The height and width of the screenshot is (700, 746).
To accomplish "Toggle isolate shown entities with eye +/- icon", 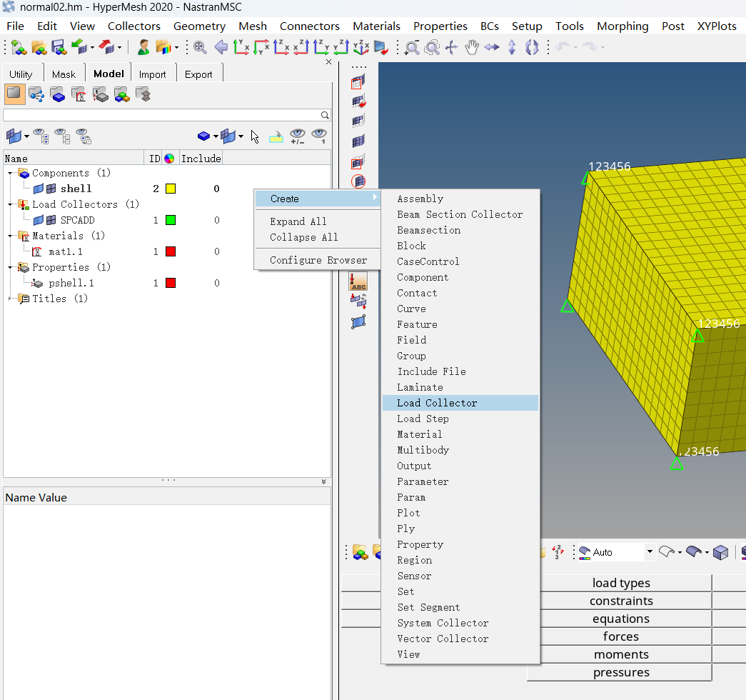I will pyautogui.click(x=296, y=136).
